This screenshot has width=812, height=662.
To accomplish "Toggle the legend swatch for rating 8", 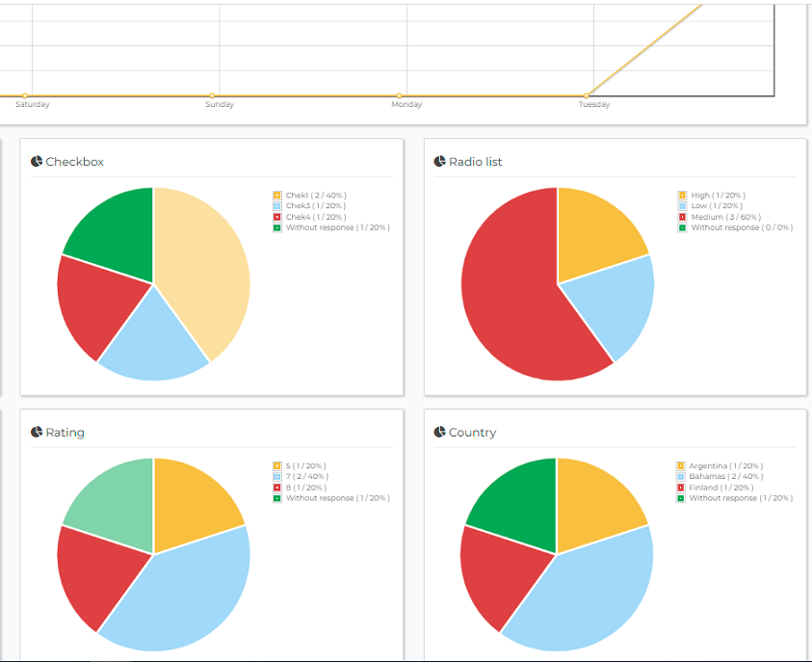I will (277, 488).
